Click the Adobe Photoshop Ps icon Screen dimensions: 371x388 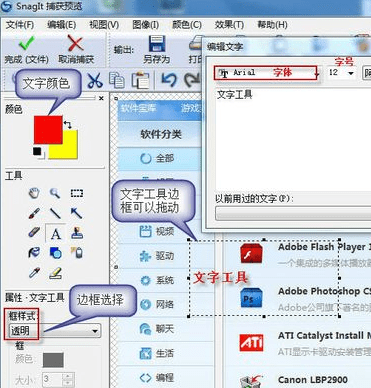pyautogui.click(x=251, y=298)
